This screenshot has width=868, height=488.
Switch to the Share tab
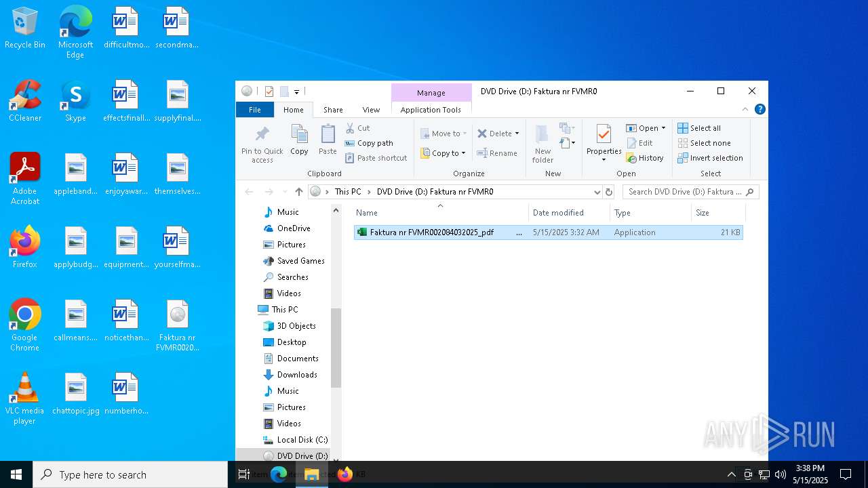coord(333,109)
